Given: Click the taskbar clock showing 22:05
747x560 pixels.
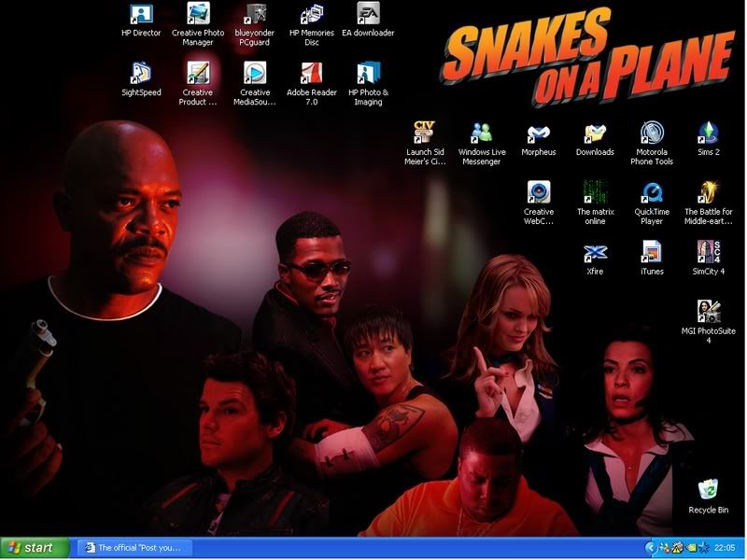Looking at the screenshot, I should [725, 548].
